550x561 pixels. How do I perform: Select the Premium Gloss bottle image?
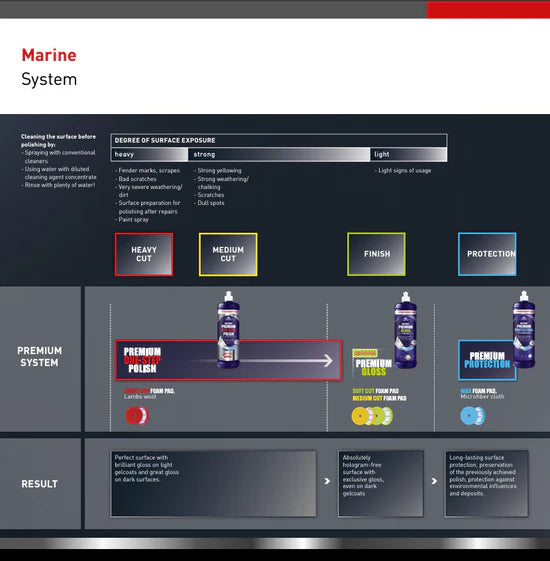click(405, 330)
